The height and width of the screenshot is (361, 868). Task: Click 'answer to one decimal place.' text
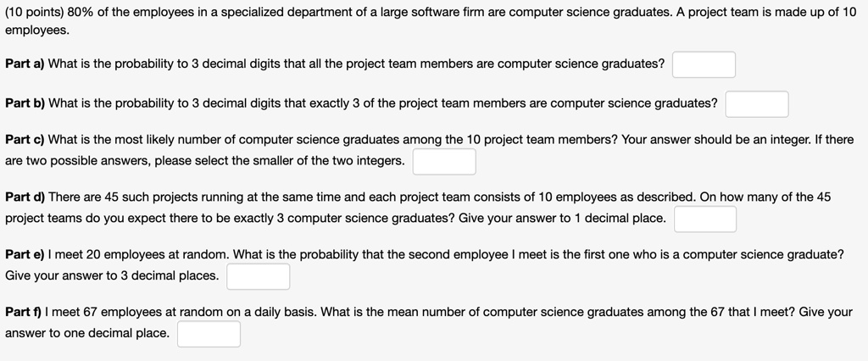pos(87,333)
